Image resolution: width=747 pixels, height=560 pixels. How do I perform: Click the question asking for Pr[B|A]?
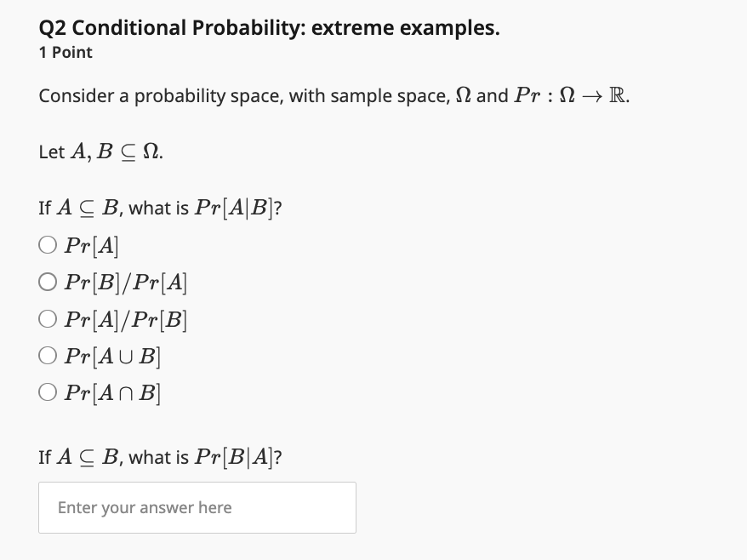[160, 457]
